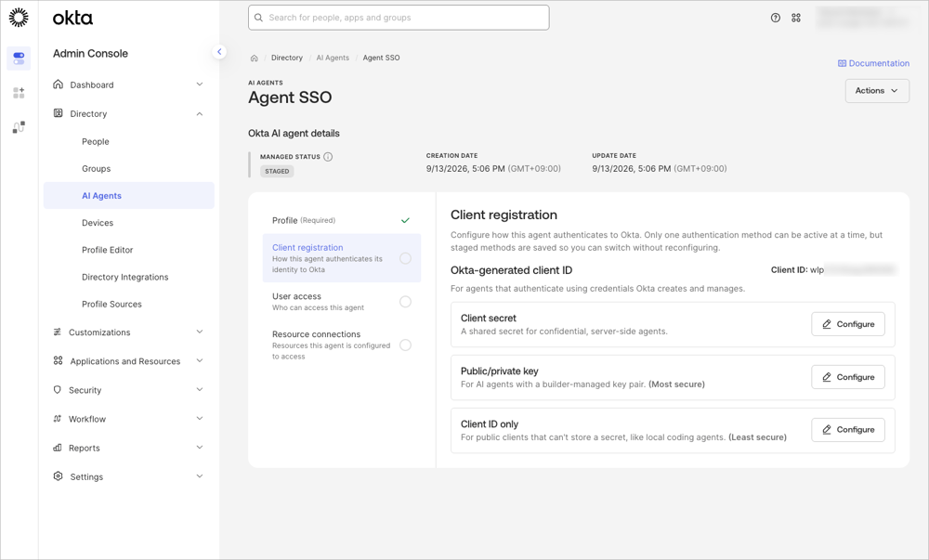929x560 pixels.
Task: Click the Client registration status circle
Action: 405,258
